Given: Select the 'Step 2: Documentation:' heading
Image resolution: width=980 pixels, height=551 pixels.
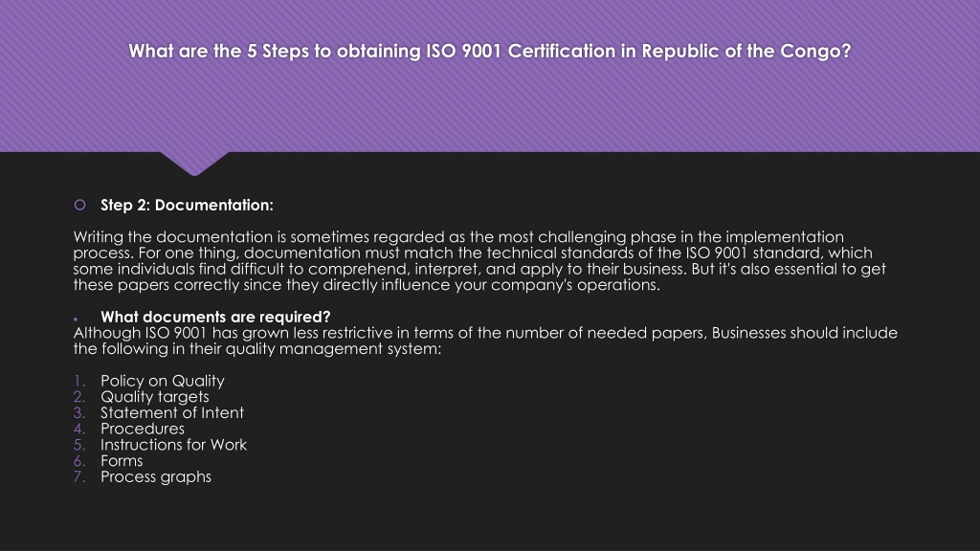Looking at the screenshot, I should (x=187, y=205).
